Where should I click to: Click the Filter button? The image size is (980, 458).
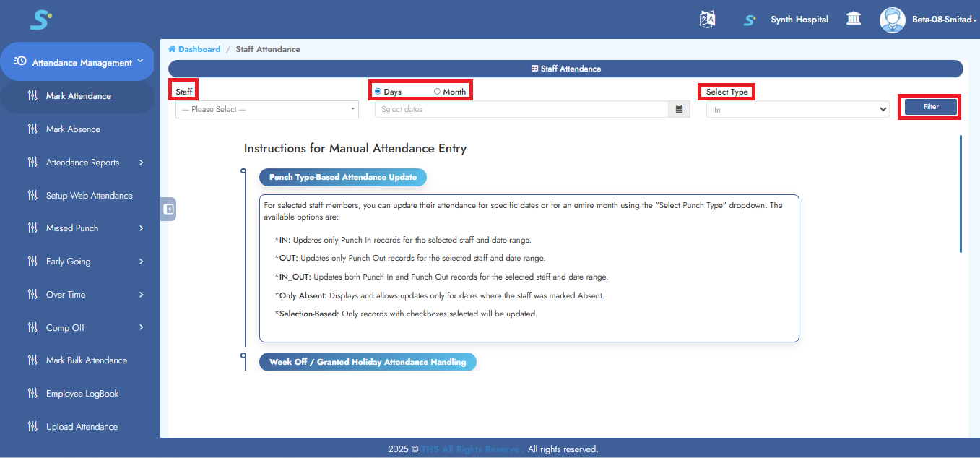pos(930,107)
